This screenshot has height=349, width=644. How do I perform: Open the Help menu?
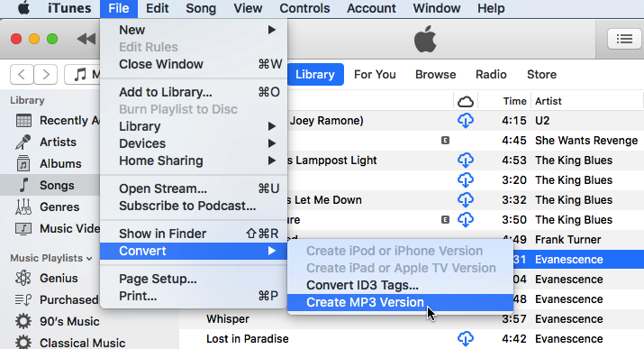click(491, 8)
